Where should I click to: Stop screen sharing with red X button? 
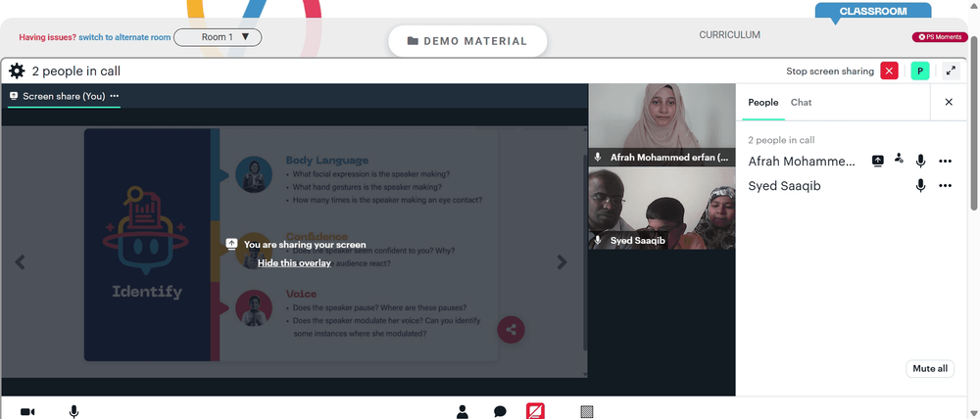(x=889, y=71)
